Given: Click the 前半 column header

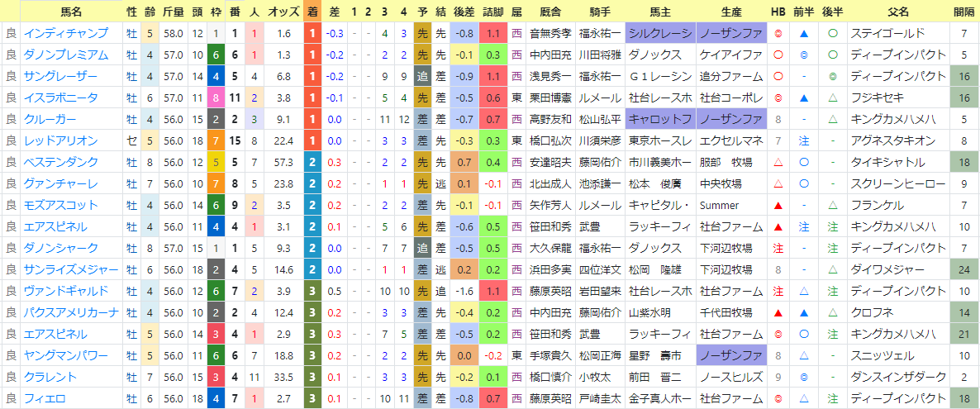Looking at the screenshot, I should coord(804,12).
